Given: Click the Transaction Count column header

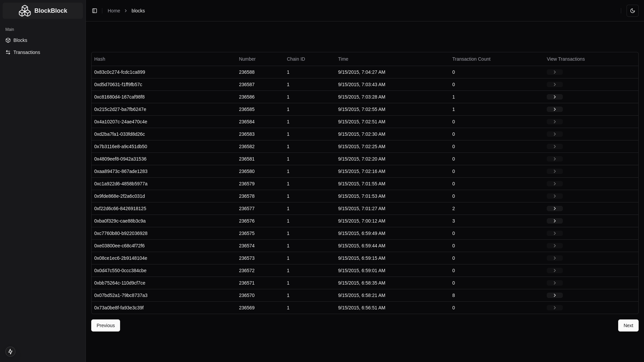Looking at the screenshot, I should pos(471,59).
